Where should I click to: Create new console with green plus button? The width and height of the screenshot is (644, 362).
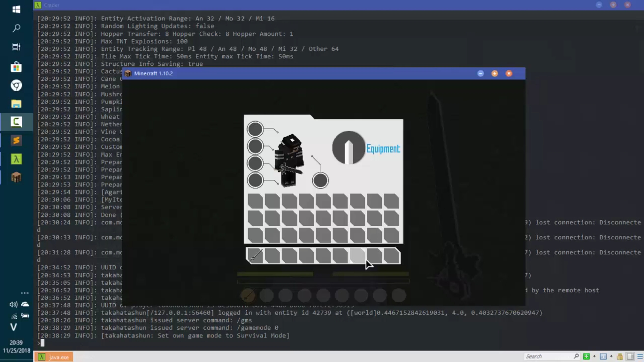[586, 356]
